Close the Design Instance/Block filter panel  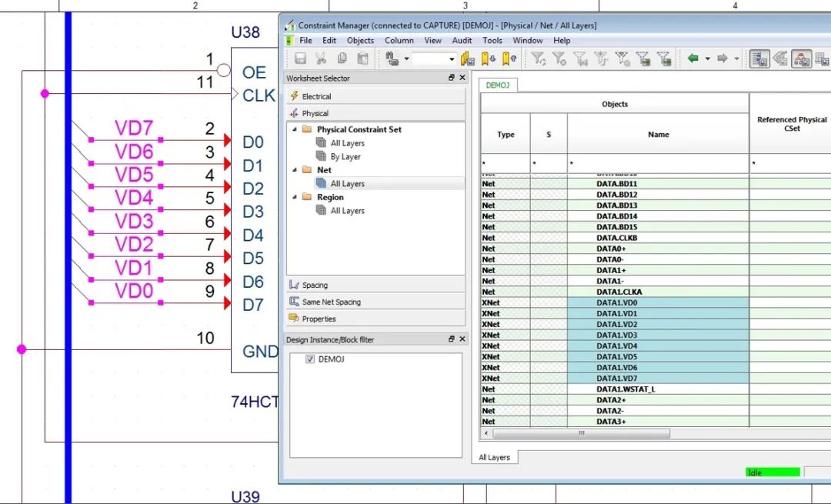coord(462,339)
